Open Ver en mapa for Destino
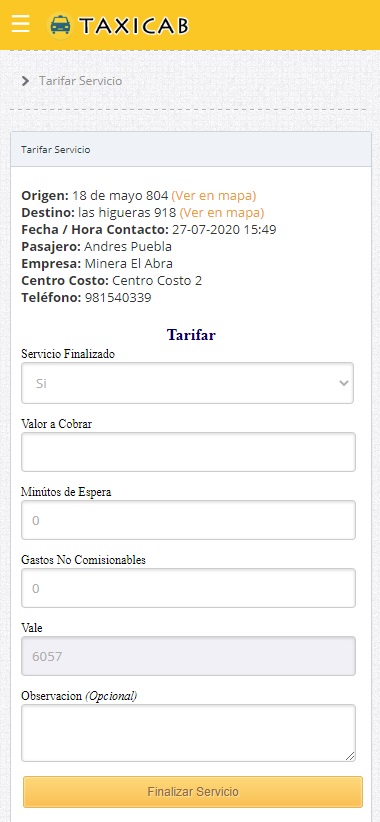Screen dimensions: 380x822 (x=222, y=213)
